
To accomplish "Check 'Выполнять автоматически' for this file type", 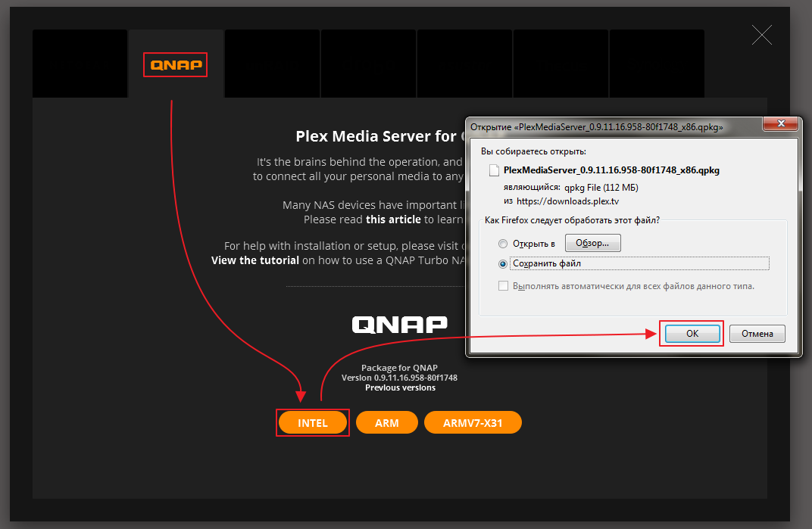I will (503, 286).
